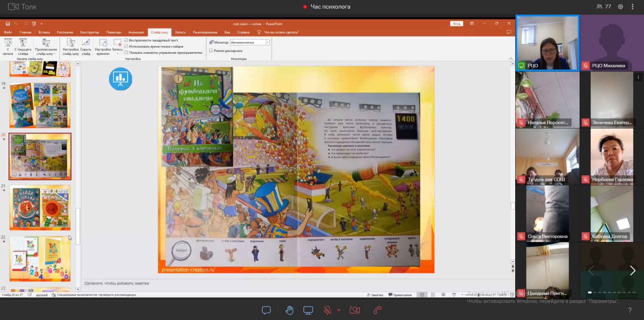This screenshot has width=644, height=320.
Task: Click the 'РЦО Михалева' participant tile
Action: coord(612,43)
